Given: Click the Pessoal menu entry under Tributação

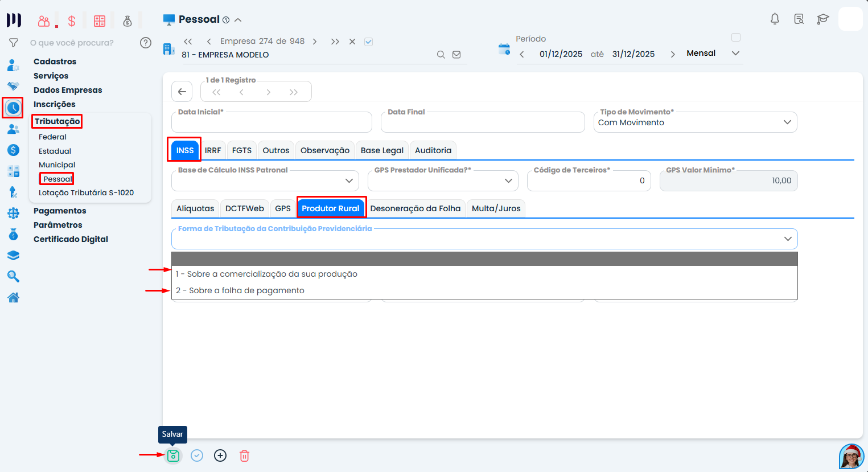Looking at the screenshot, I should [56, 178].
